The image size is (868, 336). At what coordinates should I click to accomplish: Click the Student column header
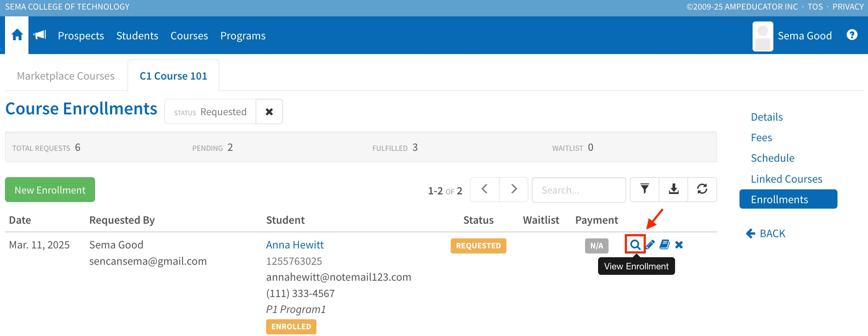tap(285, 220)
